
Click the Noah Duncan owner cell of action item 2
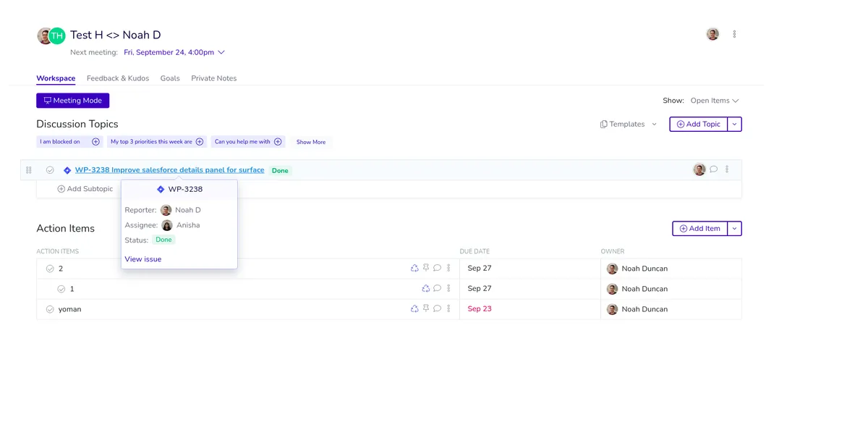tap(671, 269)
